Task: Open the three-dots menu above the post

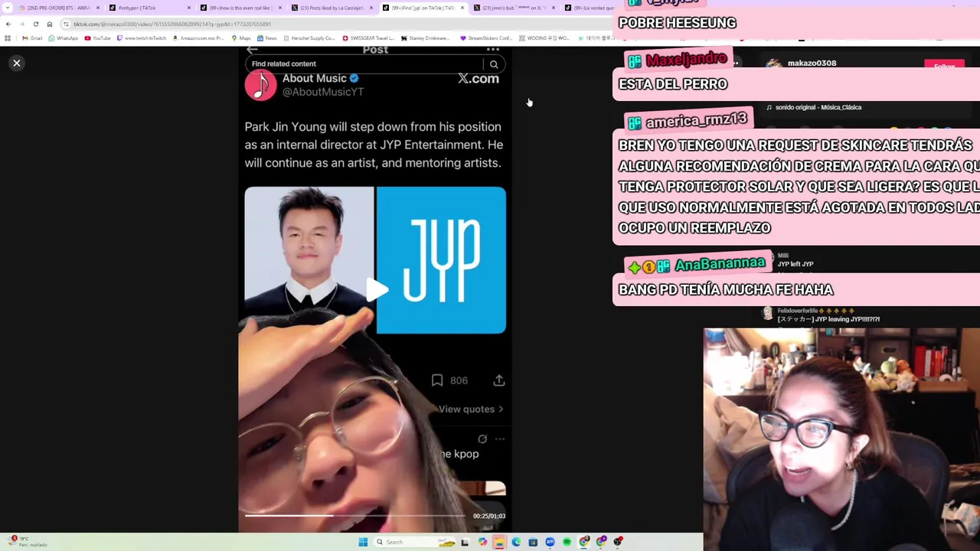Action: [x=492, y=49]
